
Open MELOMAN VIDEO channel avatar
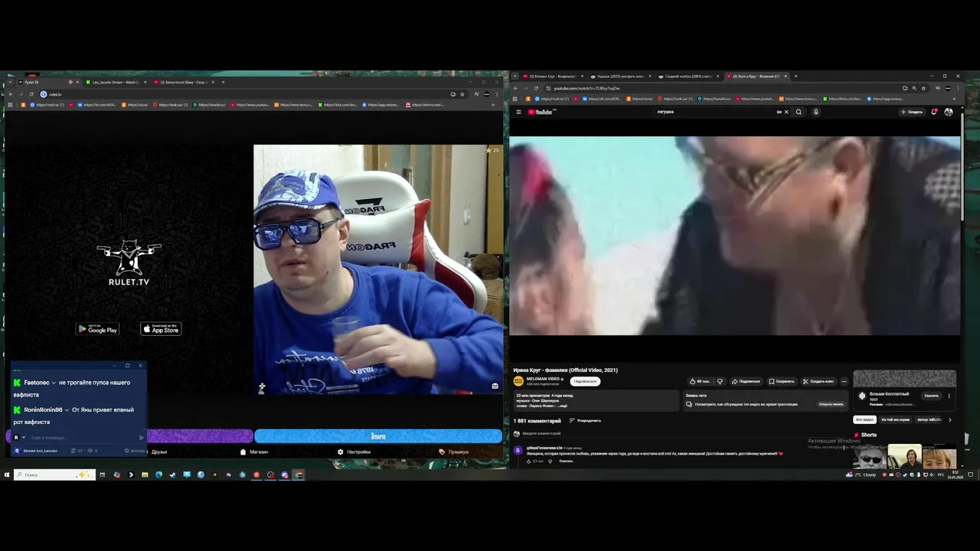518,380
